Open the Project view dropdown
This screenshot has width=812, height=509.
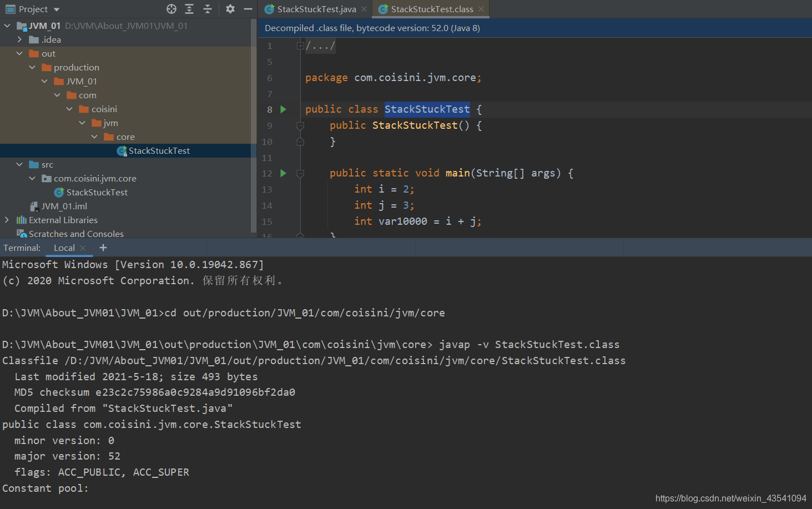57,9
